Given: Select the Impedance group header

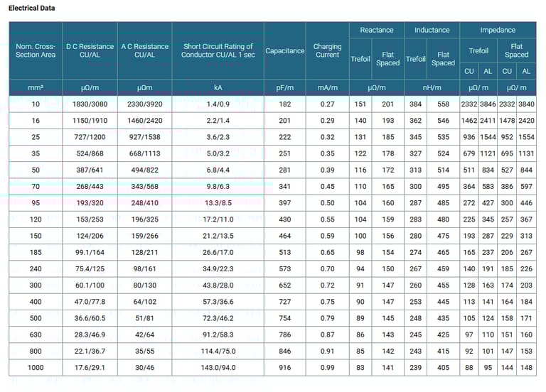Looking at the screenshot, I should (x=497, y=30).
